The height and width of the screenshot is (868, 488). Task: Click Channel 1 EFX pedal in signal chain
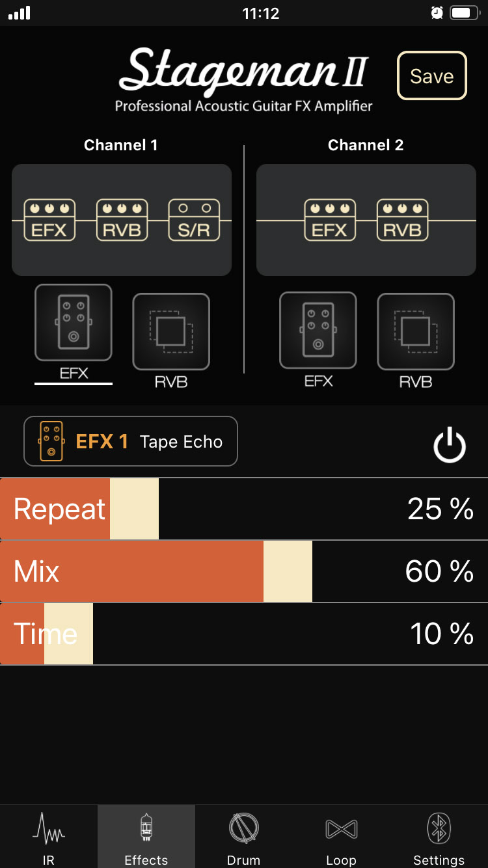[49, 221]
